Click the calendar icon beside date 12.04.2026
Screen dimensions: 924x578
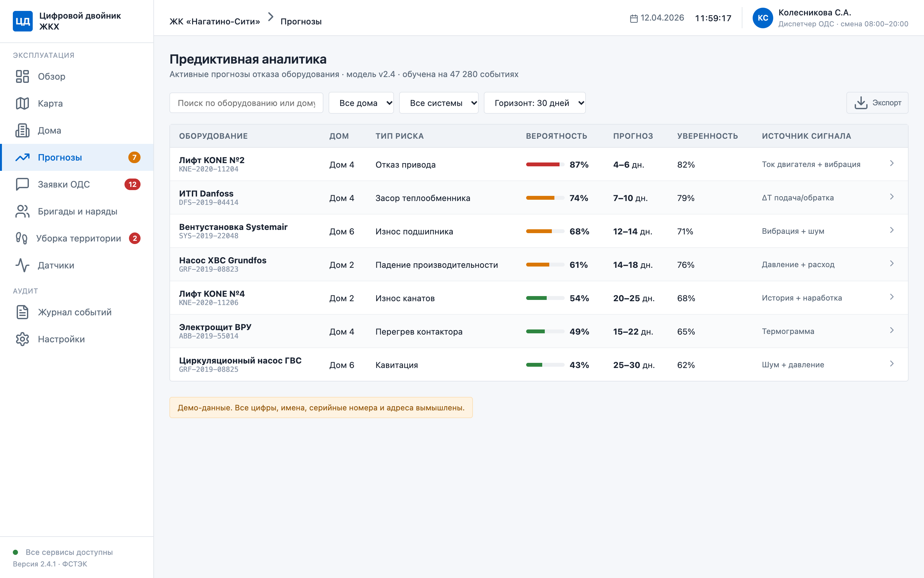coord(634,18)
